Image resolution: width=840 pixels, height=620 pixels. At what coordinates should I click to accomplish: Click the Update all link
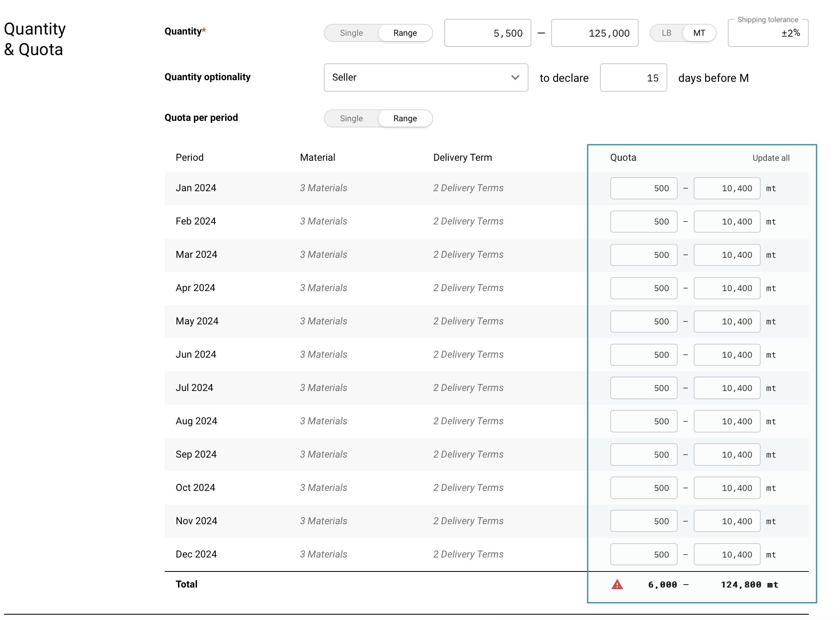pyautogui.click(x=771, y=158)
